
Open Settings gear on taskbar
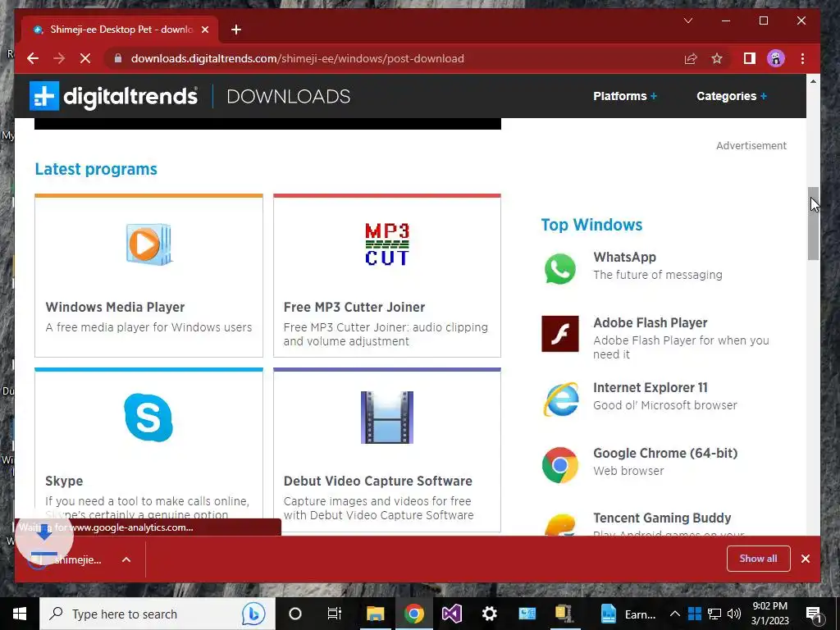pyautogui.click(x=489, y=614)
